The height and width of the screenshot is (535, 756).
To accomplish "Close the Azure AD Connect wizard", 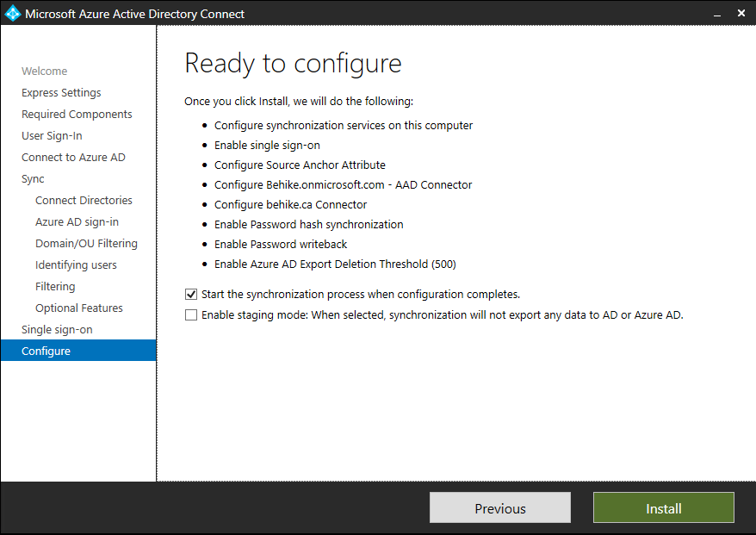I will (x=741, y=14).
